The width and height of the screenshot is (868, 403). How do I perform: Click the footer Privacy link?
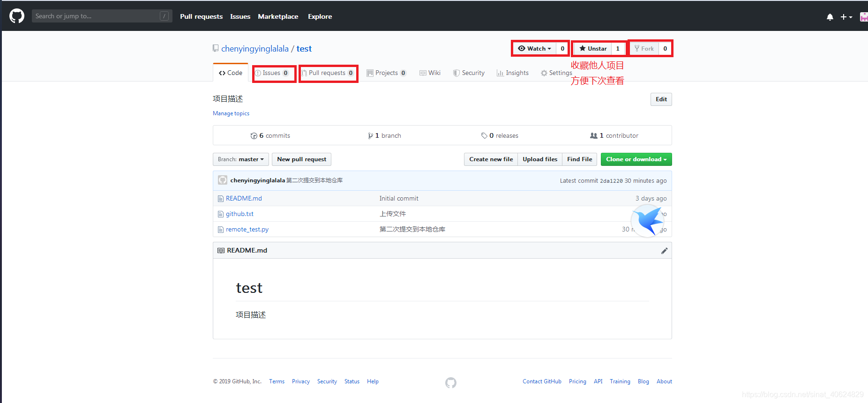(x=301, y=381)
